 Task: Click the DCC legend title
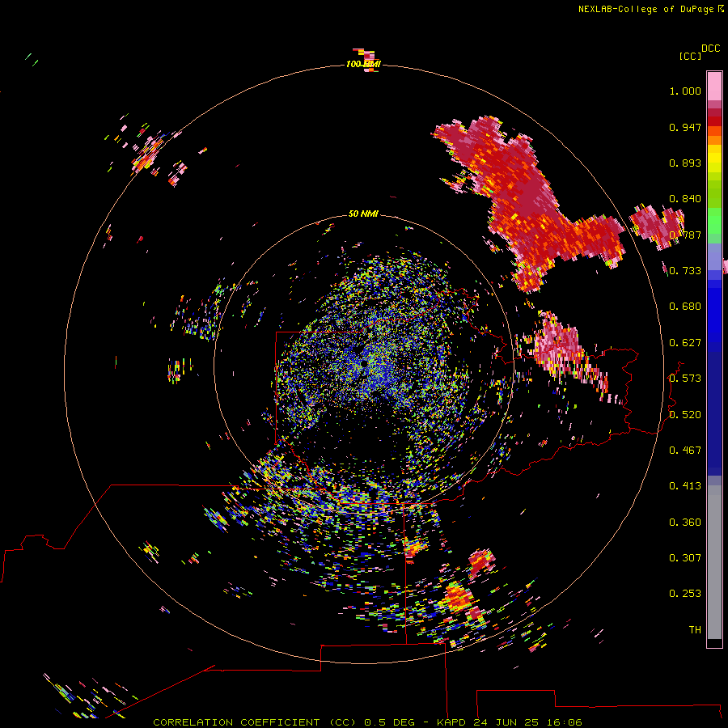[x=710, y=49]
